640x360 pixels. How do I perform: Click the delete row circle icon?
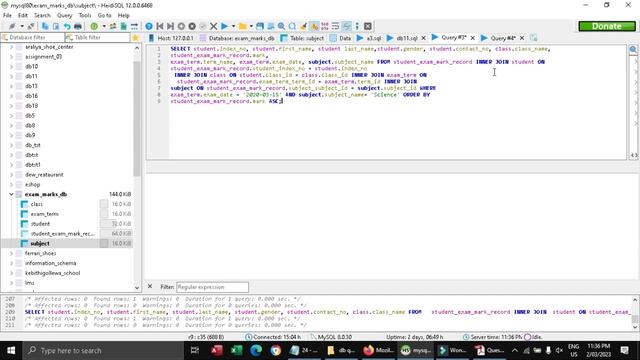click(x=192, y=26)
